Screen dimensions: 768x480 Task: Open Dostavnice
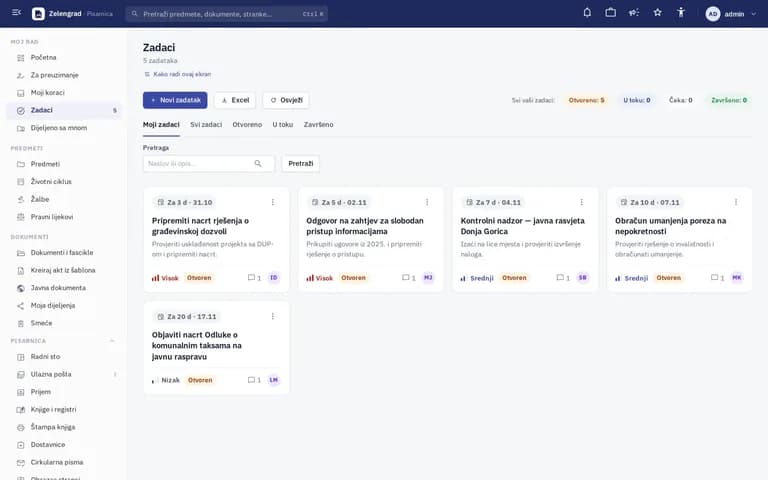[64, 445]
